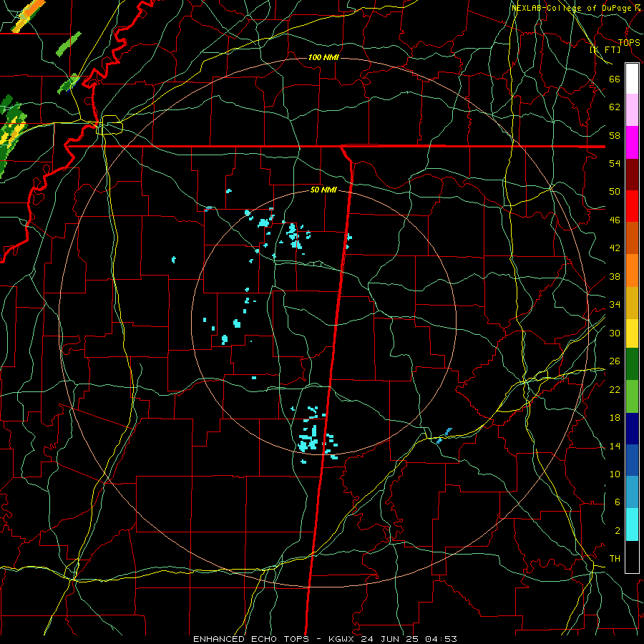Click the "54" legend value

(x=615, y=163)
